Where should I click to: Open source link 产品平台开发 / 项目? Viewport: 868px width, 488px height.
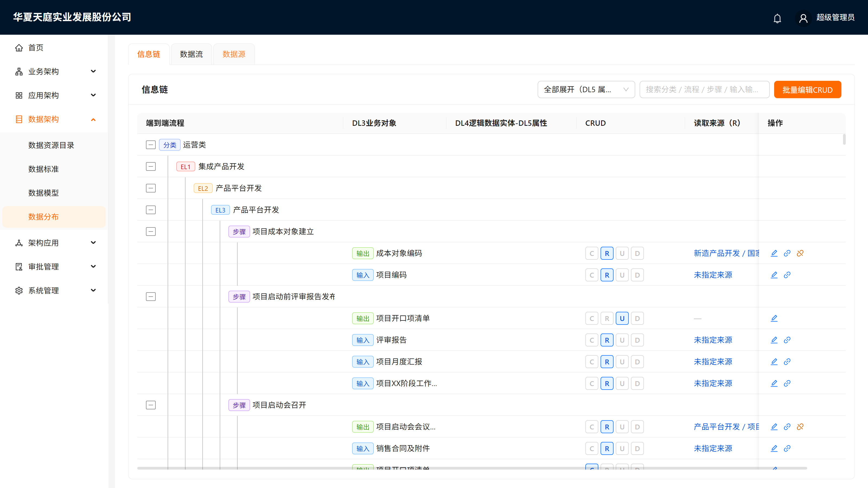pos(726,427)
